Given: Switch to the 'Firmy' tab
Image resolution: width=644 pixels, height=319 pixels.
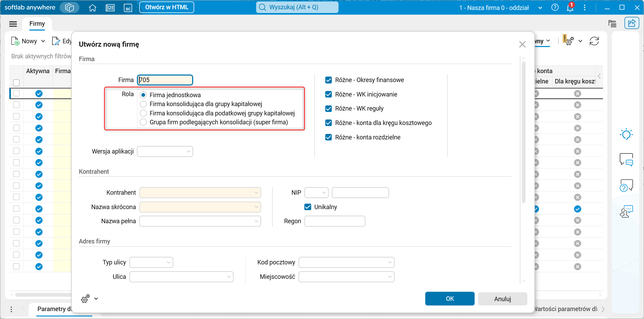Looking at the screenshot, I should point(37,24).
